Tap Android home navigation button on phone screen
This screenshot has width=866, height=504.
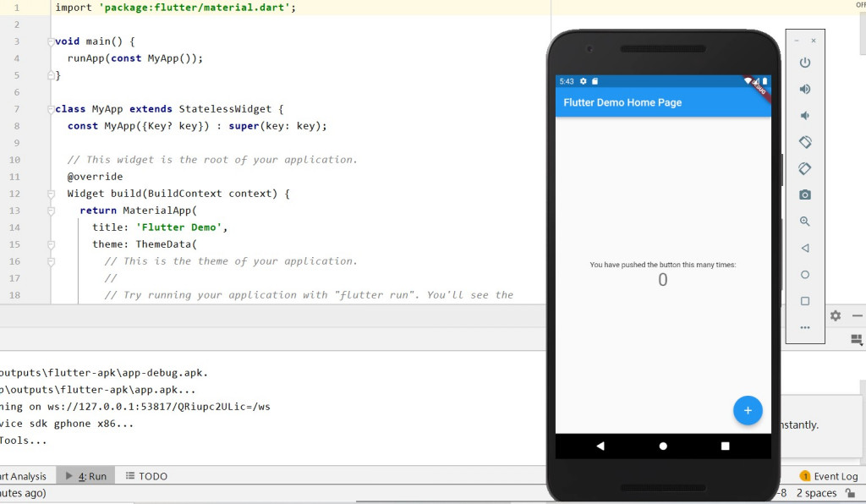click(x=663, y=446)
